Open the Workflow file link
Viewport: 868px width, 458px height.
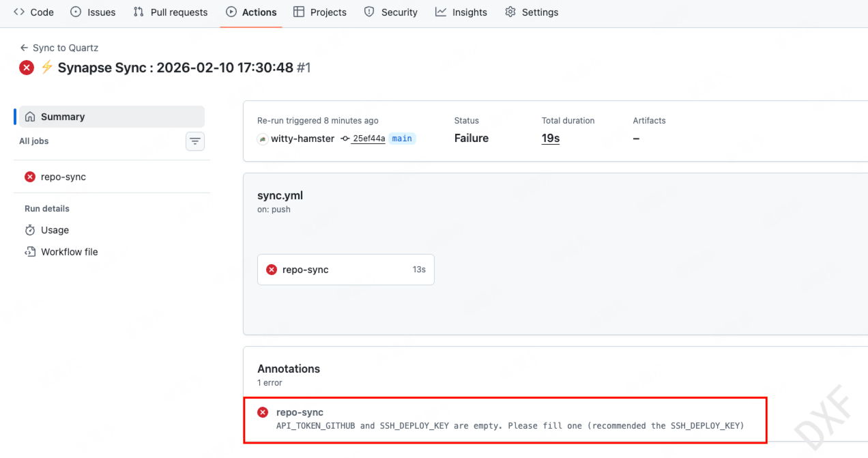(x=69, y=252)
